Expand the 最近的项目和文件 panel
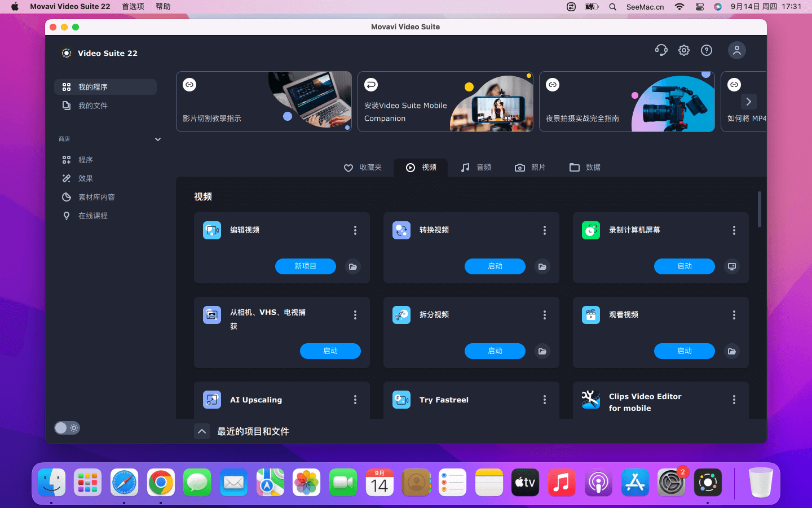Viewport: 812px width, 508px height. click(202, 431)
